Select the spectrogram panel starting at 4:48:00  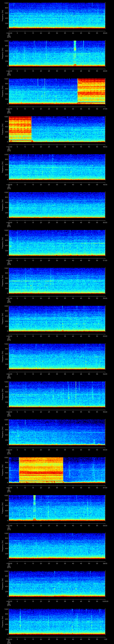pos(57,167)
